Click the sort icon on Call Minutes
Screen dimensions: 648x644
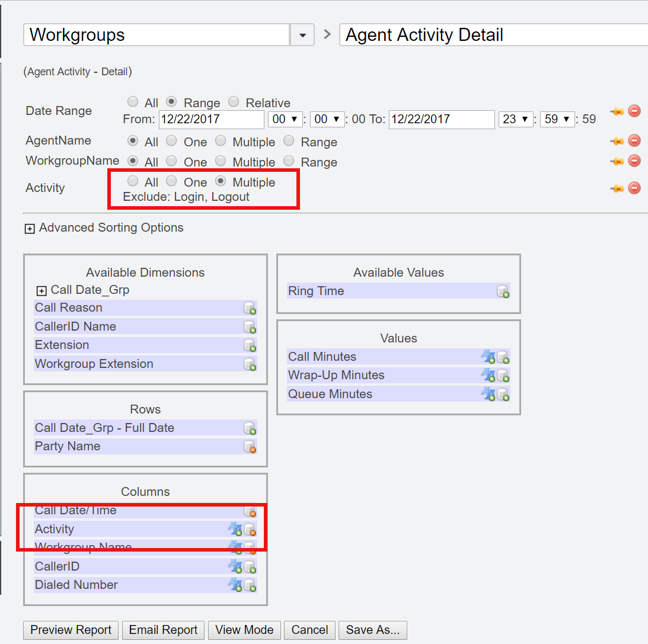click(x=488, y=357)
